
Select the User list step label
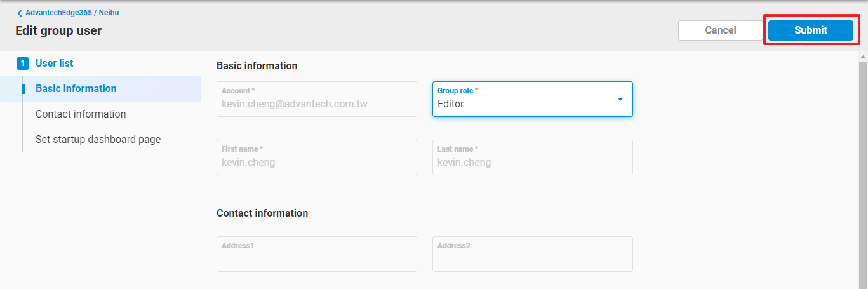coord(55,64)
